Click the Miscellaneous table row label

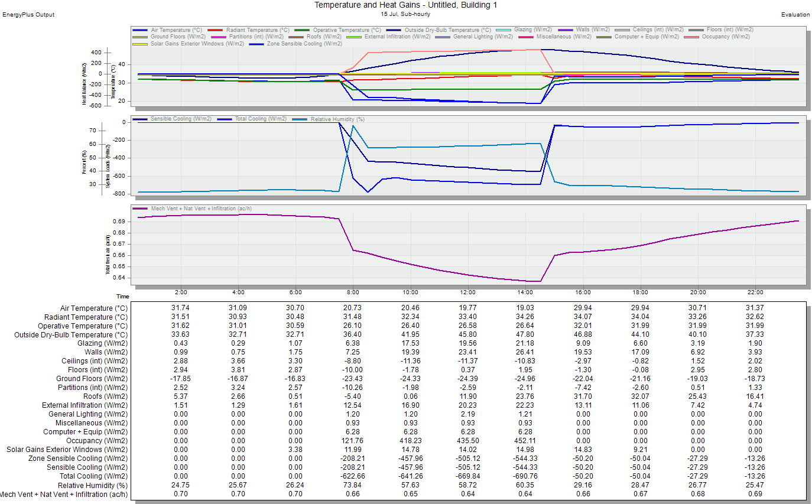point(92,423)
